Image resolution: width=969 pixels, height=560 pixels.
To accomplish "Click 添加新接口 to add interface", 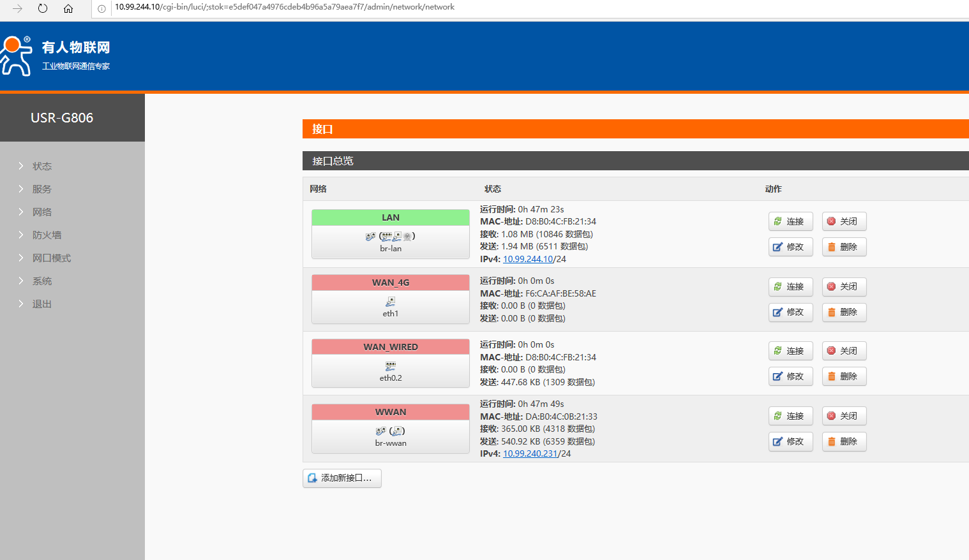I will pyautogui.click(x=342, y=478).
